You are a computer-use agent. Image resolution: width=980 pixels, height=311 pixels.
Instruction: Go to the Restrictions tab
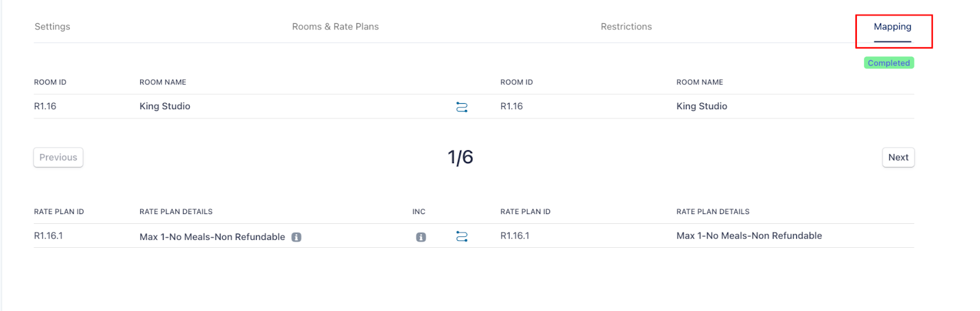pyautogui.click(x=626, y=27)
